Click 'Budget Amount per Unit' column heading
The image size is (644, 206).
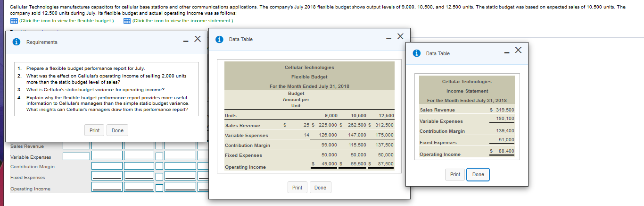point(296,99)
